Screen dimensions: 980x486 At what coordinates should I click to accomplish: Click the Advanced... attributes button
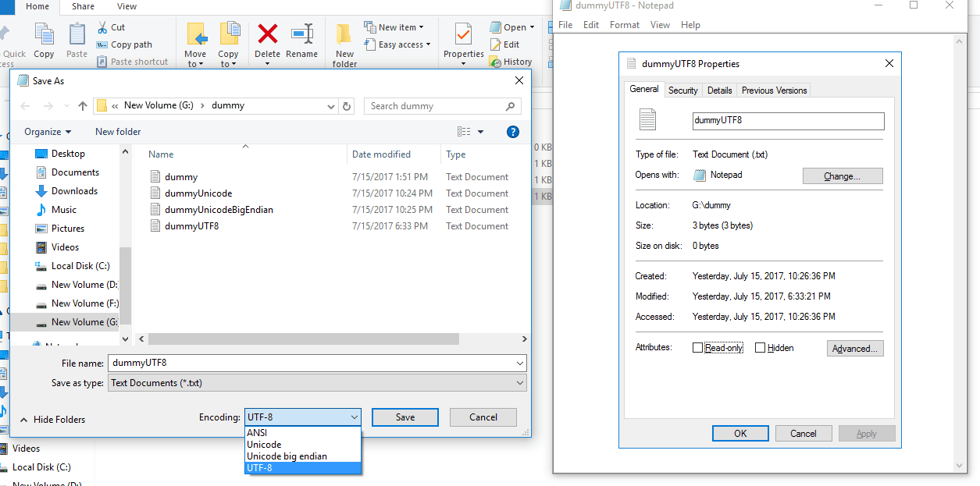[x=855, y=348]
